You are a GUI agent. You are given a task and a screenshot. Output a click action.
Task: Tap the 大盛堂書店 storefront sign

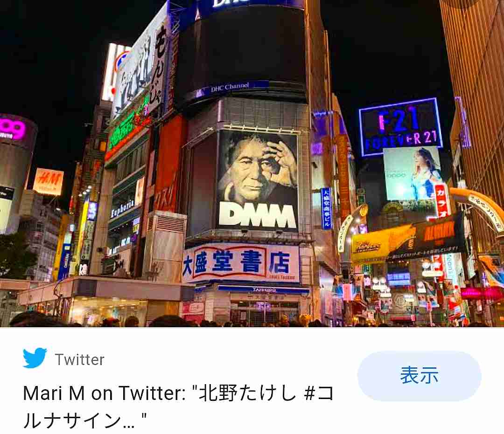point(241,263)
